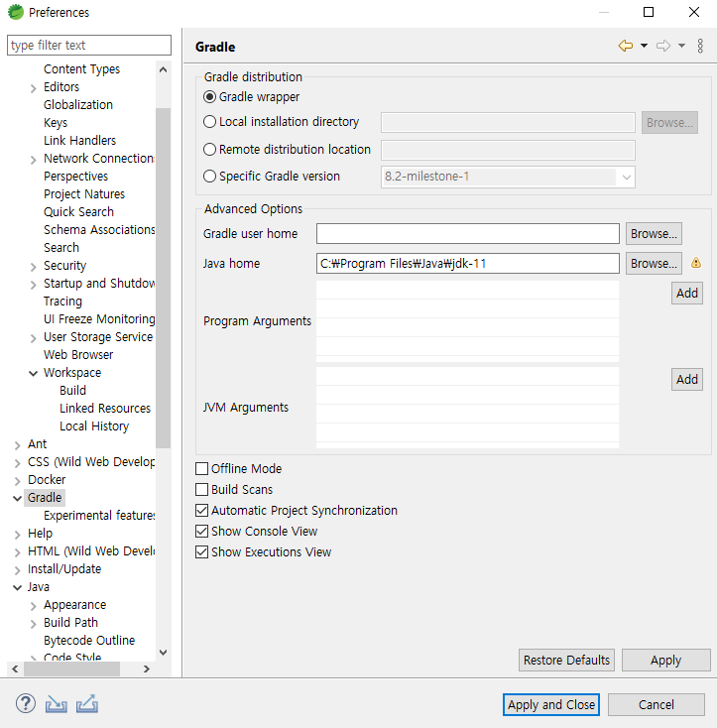This screenshot has width=717, height=728.
Task: Click the tree vertical scrollbar thumb
Action: coord(163,278)
